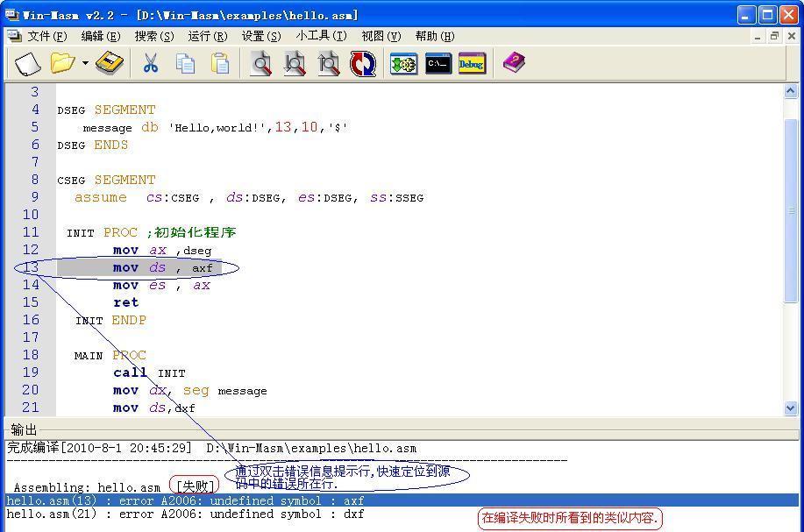The width and height of the screenshot is (804, 532).
Task: Open the 文件(F) menu
Action: point(47,36)
